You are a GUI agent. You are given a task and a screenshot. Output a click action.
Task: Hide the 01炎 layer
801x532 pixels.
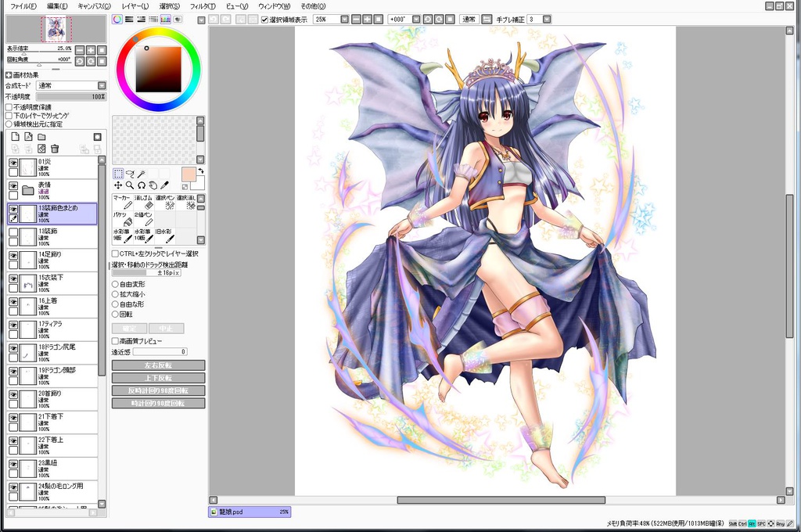point(13,163)
